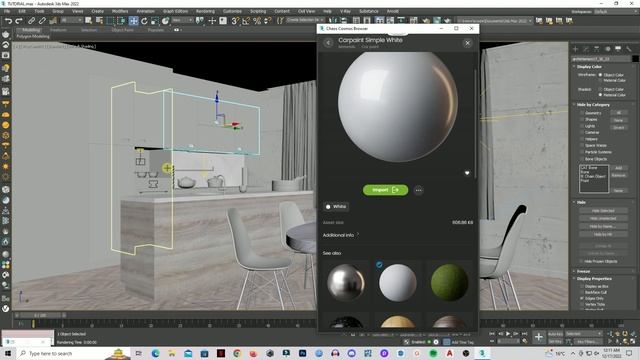Select Wireframe Object Color radio button
This screenshot has height=360, width=640.
click(x=600, y=75)
